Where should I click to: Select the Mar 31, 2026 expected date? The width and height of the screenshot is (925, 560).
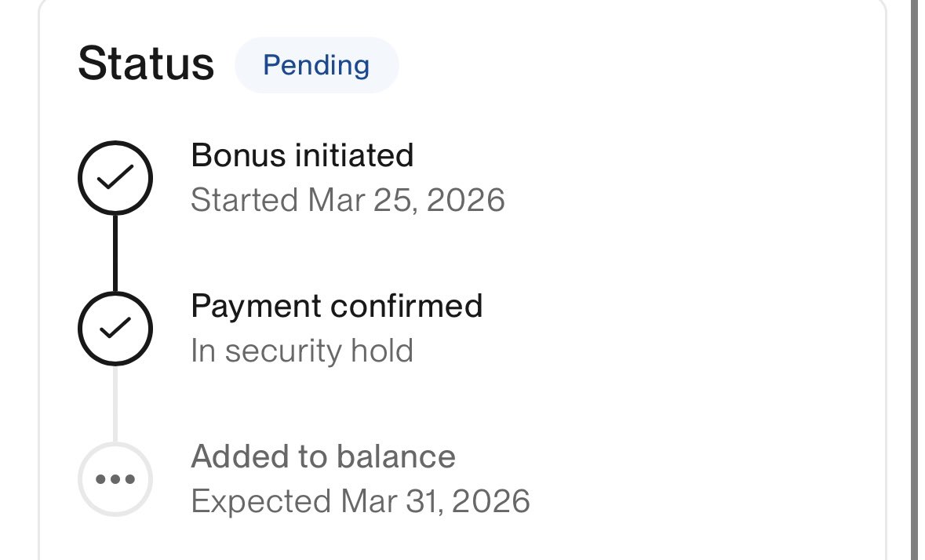(435, 500)
